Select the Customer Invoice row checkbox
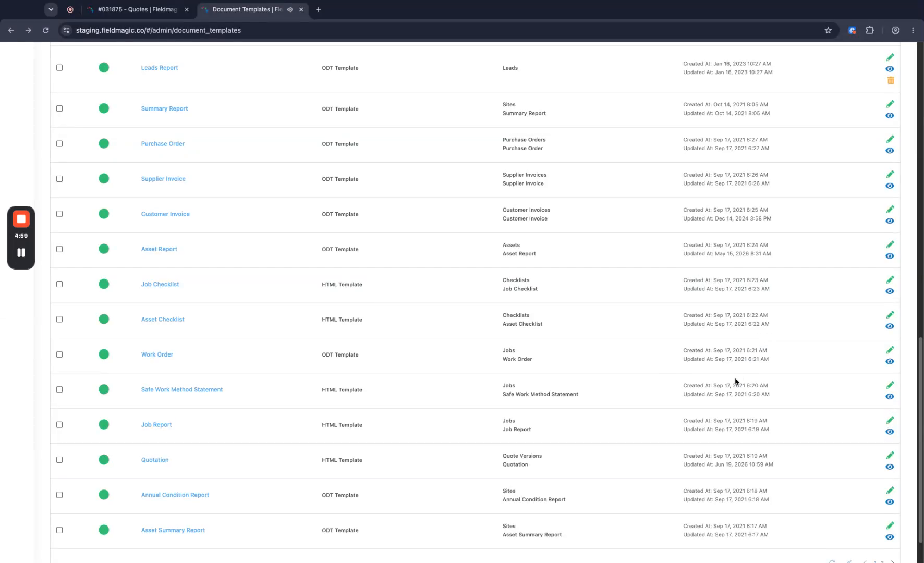This screenshot has height=563, width=924. point(59,214)
